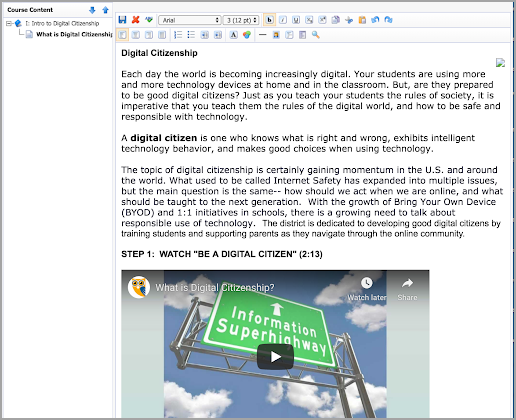
Task: Cut the selected content with scissors icon
Action: coord(349,20)
